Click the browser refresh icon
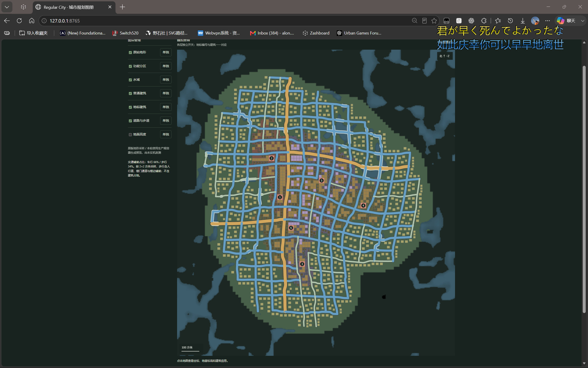Screen dimensions: 588x368 click(19, 21)
